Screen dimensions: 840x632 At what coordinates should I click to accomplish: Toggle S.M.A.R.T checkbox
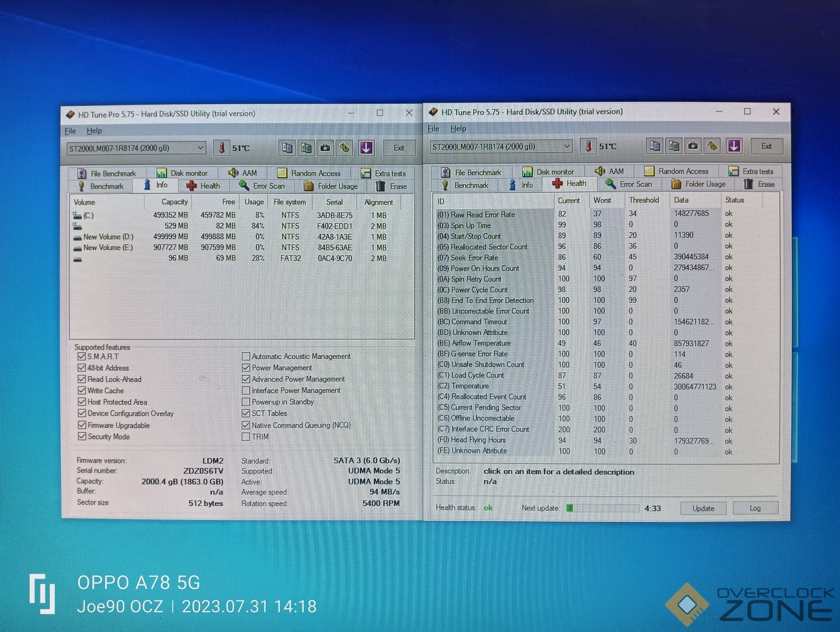tap(82, 357)
